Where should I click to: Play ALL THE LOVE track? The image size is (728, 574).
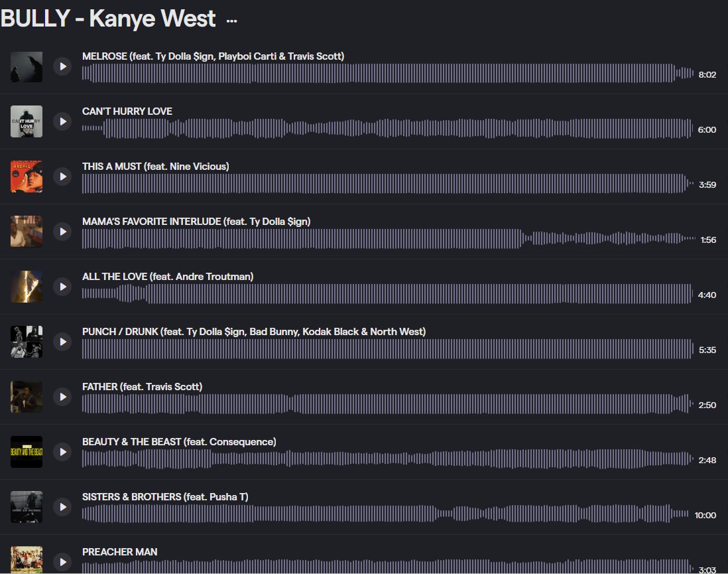pos(62,287)
